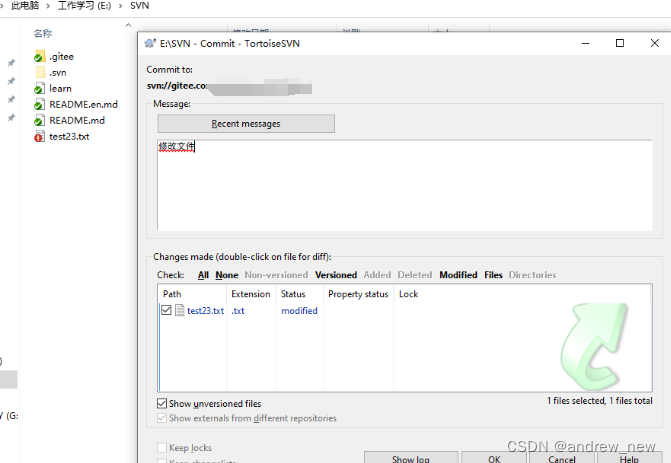Click the Extension column header
The width and height of the screenshot is (671, 463).
(251, 294)
